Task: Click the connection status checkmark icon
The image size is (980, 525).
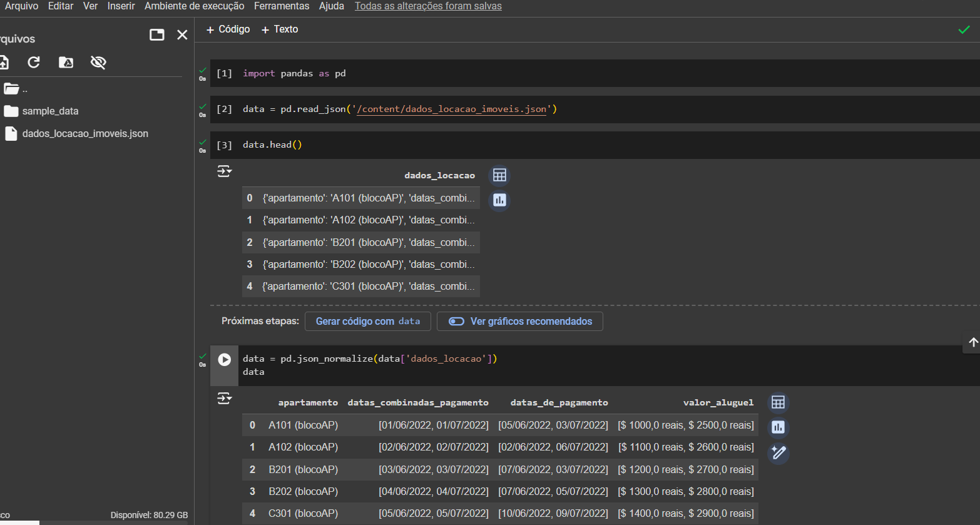Action: point(964,29)
